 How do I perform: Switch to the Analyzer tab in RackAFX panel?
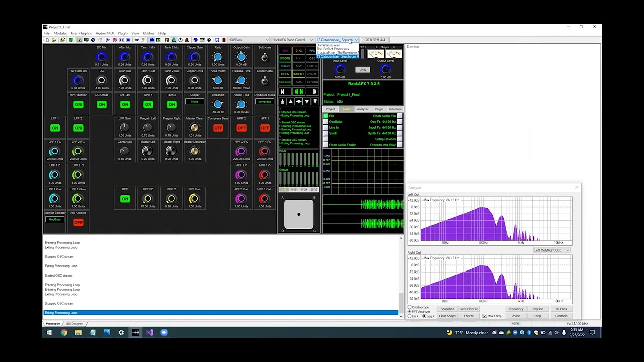click(x=362, y=109)
